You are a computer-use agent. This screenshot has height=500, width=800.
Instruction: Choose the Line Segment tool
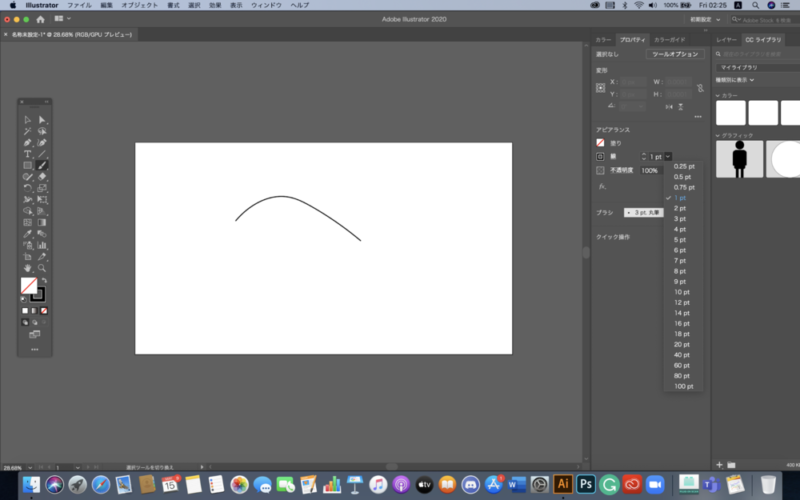point(42,154)
